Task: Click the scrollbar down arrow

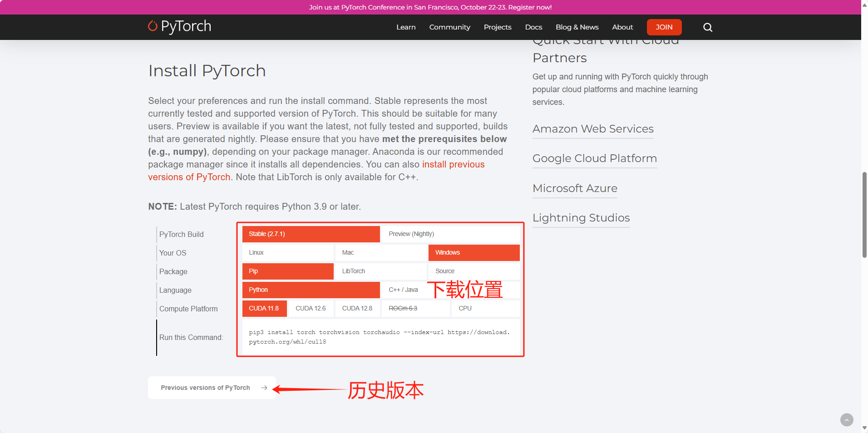Action: coord(864,428)
